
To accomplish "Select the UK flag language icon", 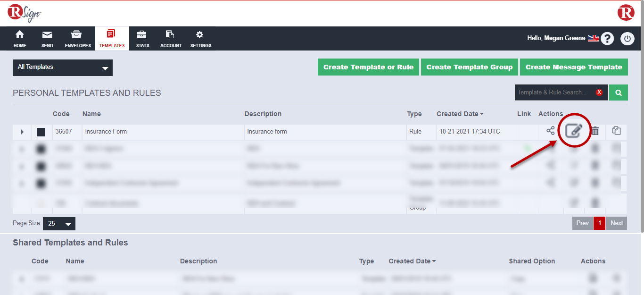I will (593, 38).
